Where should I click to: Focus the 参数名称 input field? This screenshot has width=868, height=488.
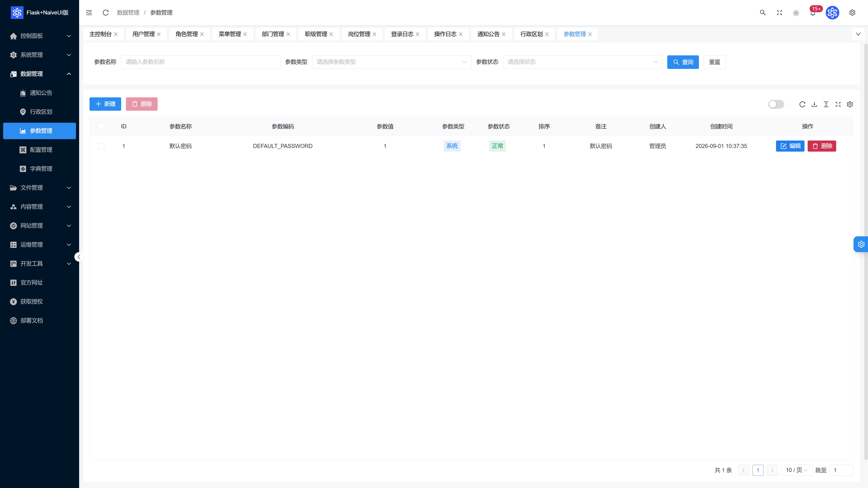pyautogui.click(x=200, y=62)
